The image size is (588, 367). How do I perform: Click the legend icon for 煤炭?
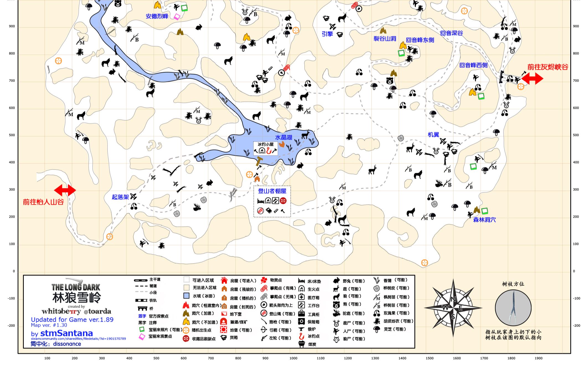pos(301,344)
